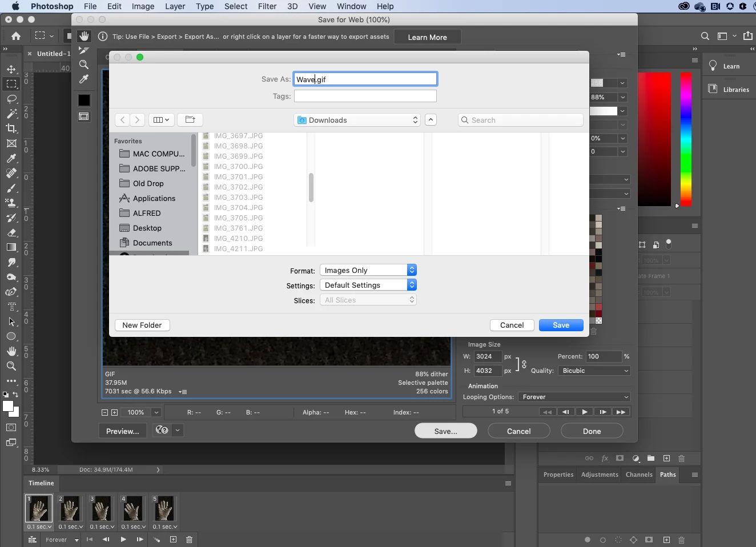The width and height of the screenshot is (756, 547).
Task: Click the Preview... button
Action: point(123,431)
